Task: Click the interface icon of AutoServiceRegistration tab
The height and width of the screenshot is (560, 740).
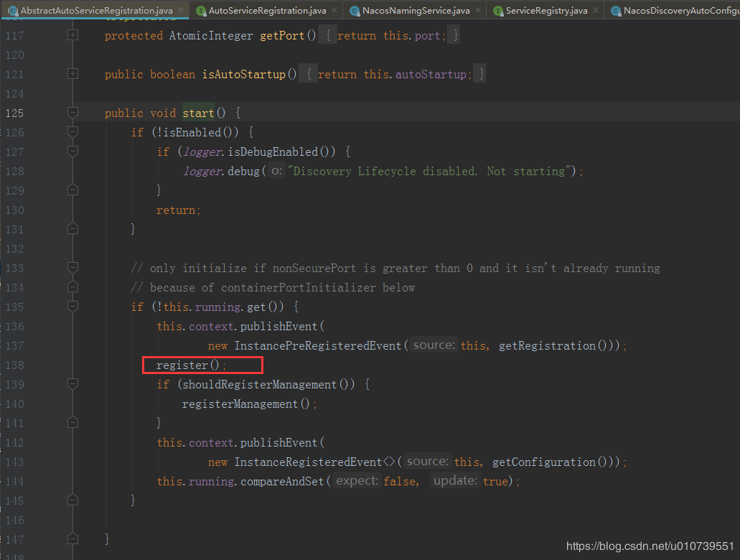Action: (x=201, y=10)
